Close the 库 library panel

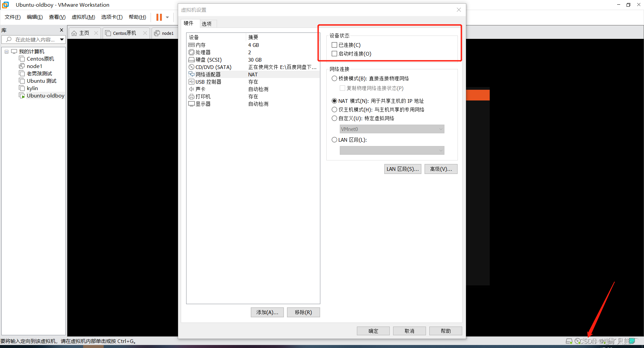[x=61, y=30]
